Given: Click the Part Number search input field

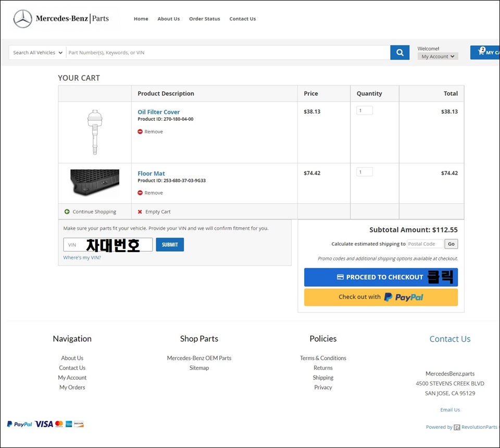Looking at the screenshot, I should pyautogui.click(x=228, y=53).
